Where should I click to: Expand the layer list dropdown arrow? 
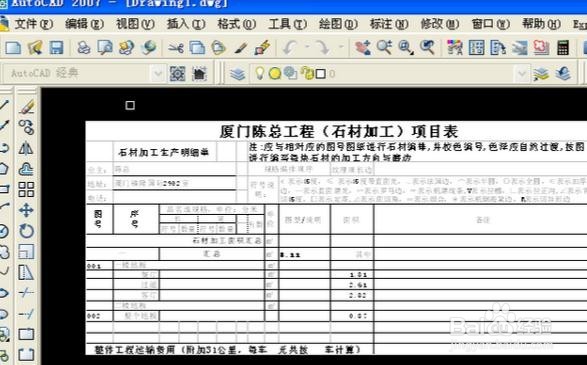[521, 73]
